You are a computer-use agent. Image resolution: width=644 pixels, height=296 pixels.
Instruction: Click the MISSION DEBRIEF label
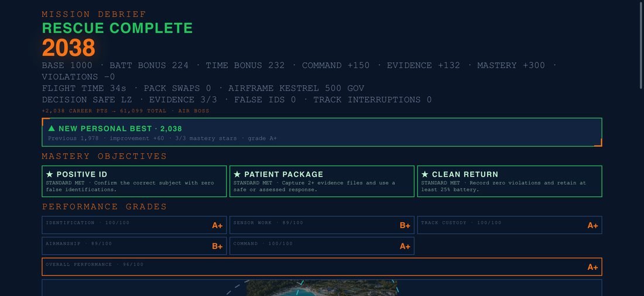(x=94, y=15)
